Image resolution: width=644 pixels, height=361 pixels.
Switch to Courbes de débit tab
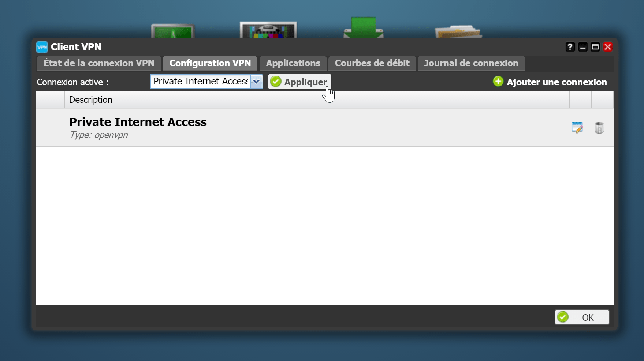point(372,63)
